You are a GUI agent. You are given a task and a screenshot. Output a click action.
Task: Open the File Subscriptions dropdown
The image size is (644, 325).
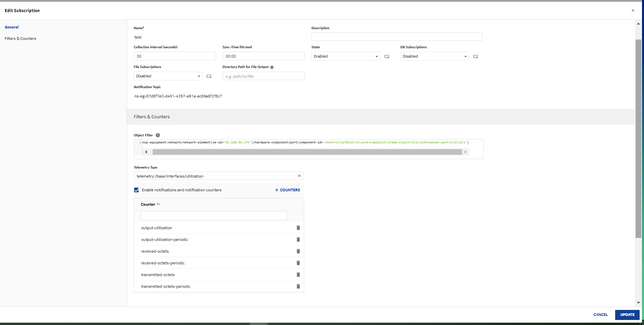[168, 76]
